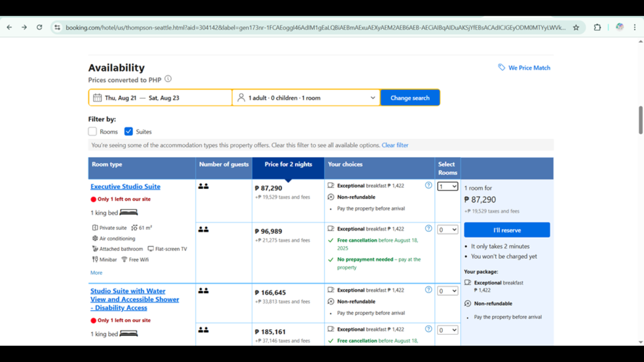Click the bed icon under Executive Studio Suite
Viewport: 644px width, 362px height.
click(x=129, y=212)
